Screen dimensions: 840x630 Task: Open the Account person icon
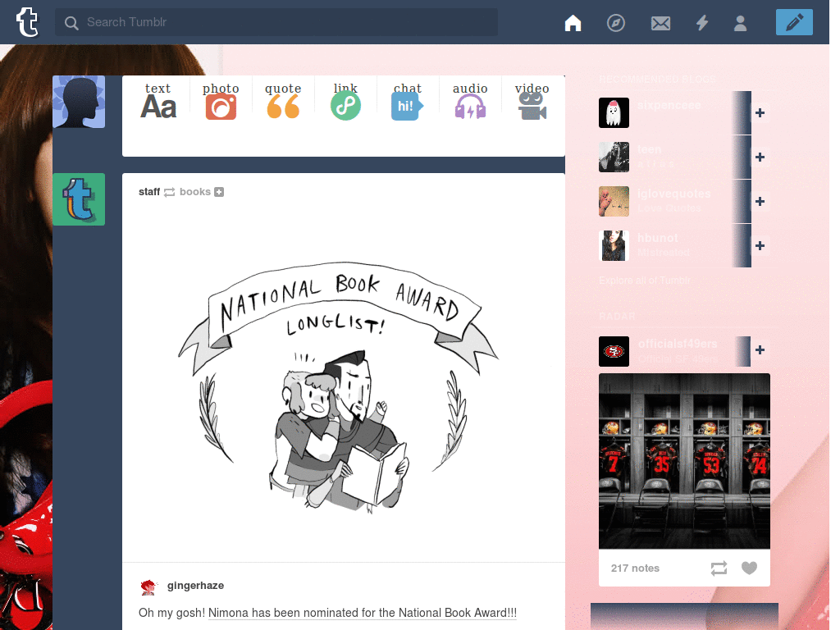coord(741,23)
